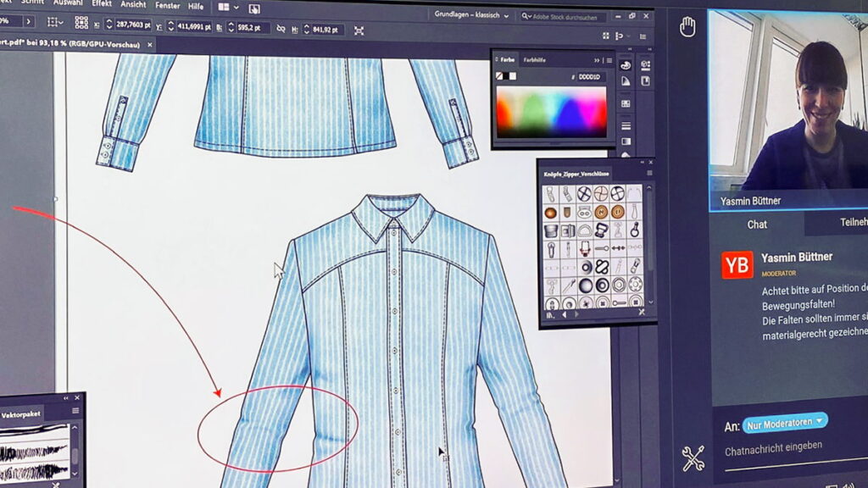Click the hex color code field
Viewport: 868px width, 488px height.
590,77
